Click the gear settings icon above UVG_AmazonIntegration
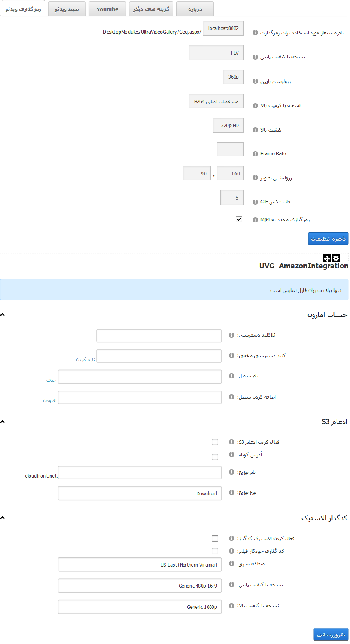 [x=336, y=258]
